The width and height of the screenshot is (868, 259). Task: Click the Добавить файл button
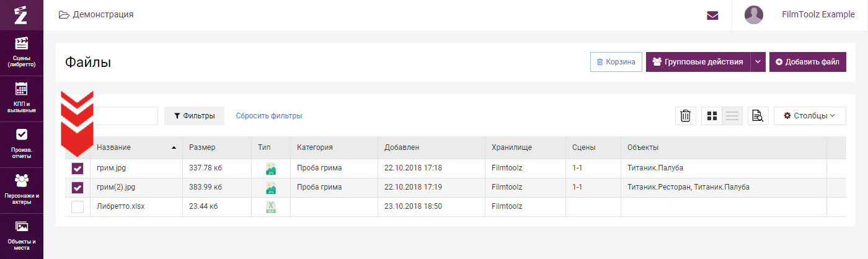click(808, 62)
